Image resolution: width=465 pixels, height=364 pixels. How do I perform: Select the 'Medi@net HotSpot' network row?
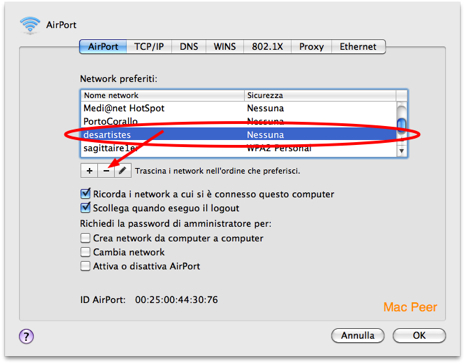tap(239, 108)
